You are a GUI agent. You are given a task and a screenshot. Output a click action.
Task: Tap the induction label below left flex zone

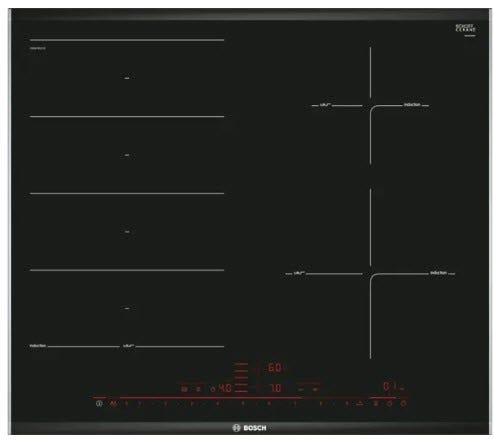click(x=38, y=346)
